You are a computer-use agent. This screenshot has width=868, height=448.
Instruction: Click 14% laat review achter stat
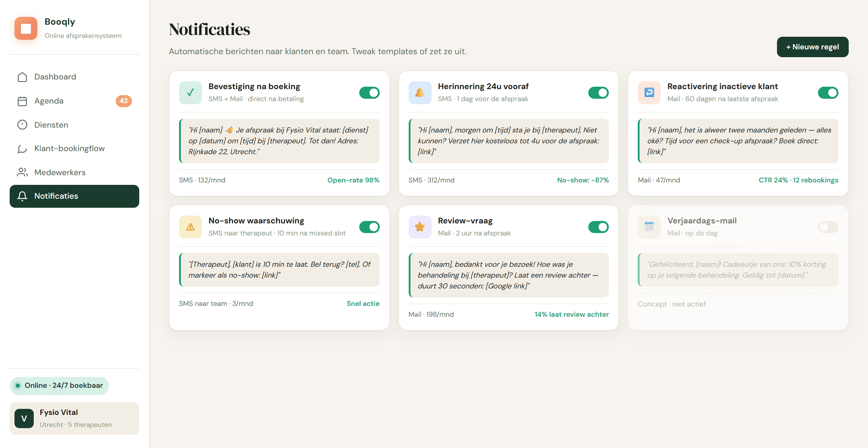click(x=571, y=314)
